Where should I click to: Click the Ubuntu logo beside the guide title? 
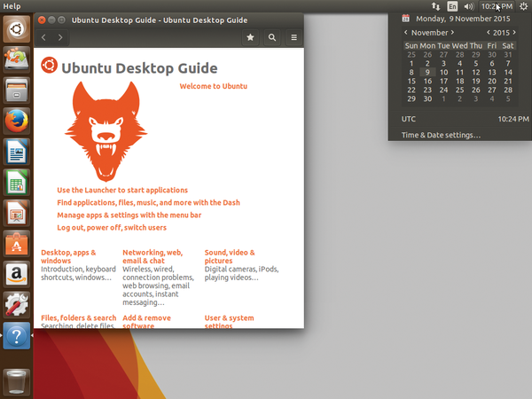tap(49, 65)
